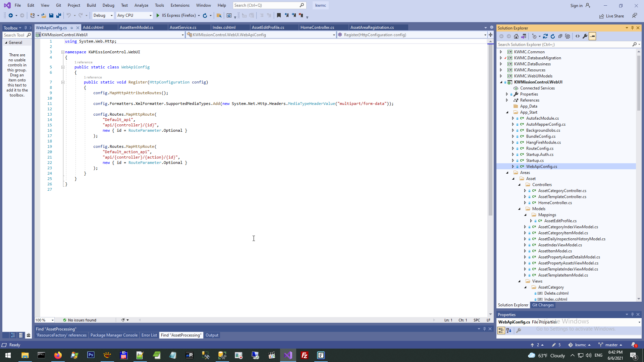Collapse the App_Start folder

[x=507, y=112]
